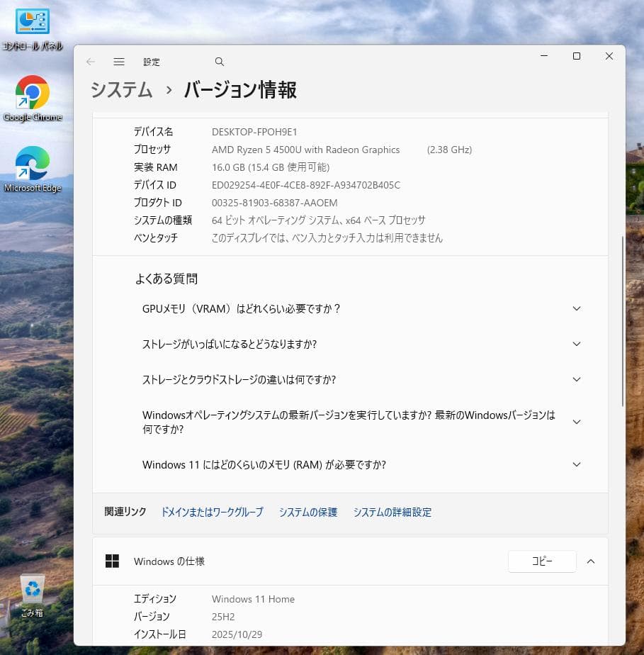Expand the Windows 11 メモリ (RAM) FAQ entry
The height and width of the screenshot is (655, 644).
tap(576, 464)
